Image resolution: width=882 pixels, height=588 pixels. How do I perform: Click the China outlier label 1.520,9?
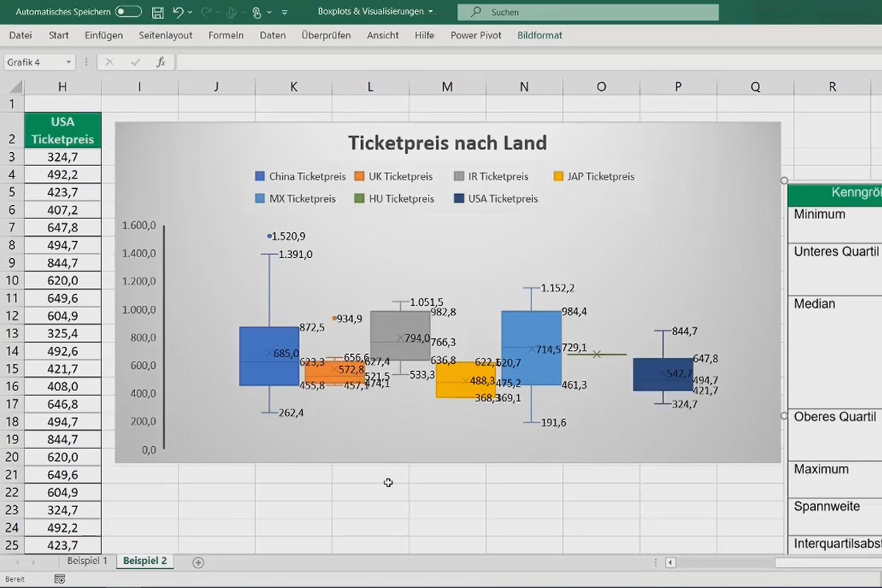(288, 237)
